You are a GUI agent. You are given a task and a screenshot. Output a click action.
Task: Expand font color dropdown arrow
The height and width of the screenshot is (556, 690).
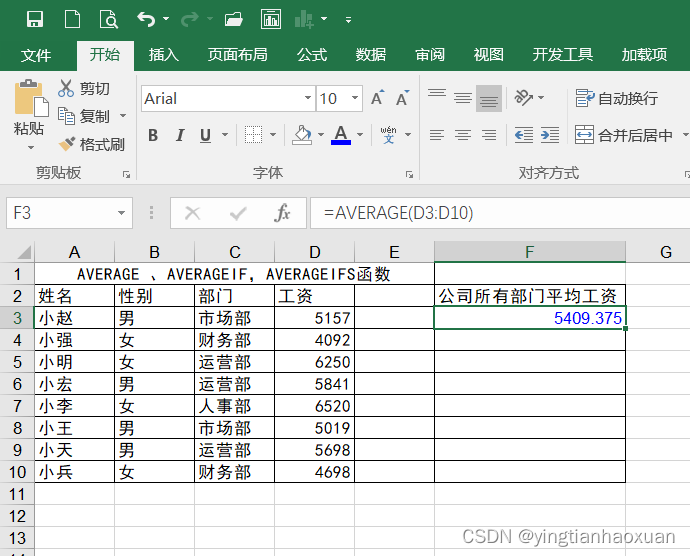360,134
